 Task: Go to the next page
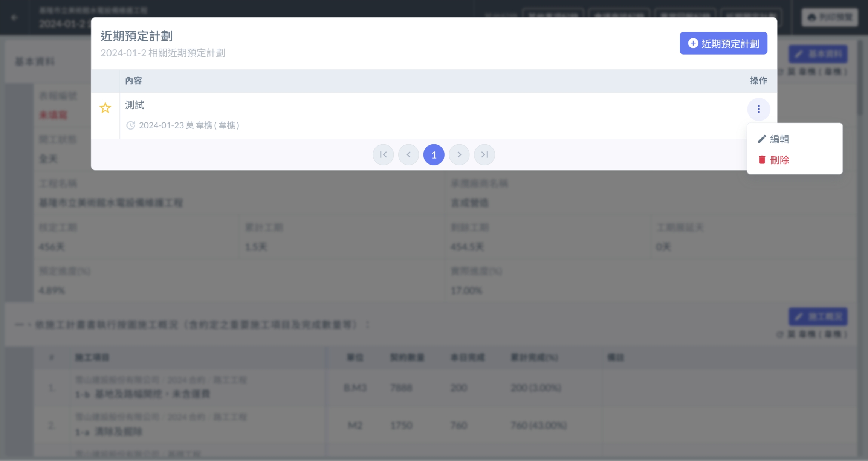click(459, 155)
